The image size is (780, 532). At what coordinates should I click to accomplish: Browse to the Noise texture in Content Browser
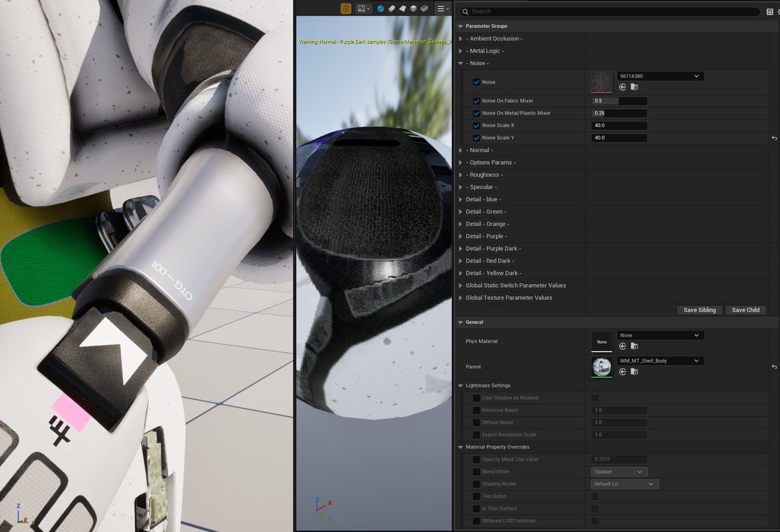pos(634,87)
